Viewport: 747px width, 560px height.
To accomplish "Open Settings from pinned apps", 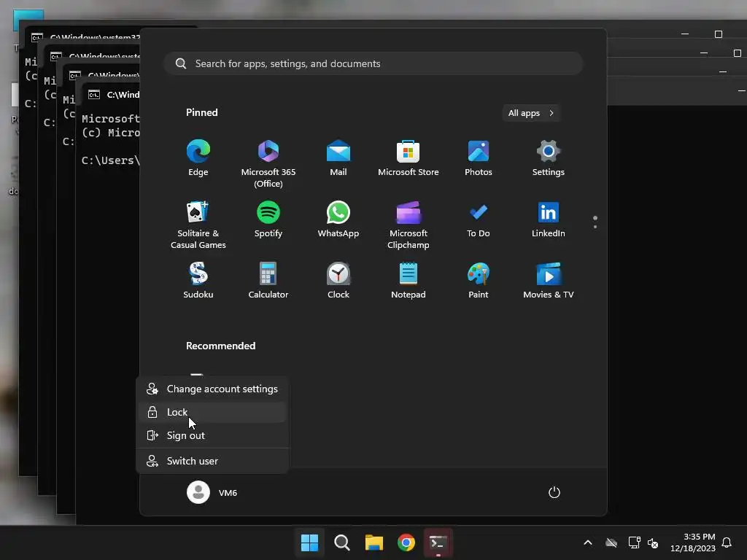I will coord(549,158).
